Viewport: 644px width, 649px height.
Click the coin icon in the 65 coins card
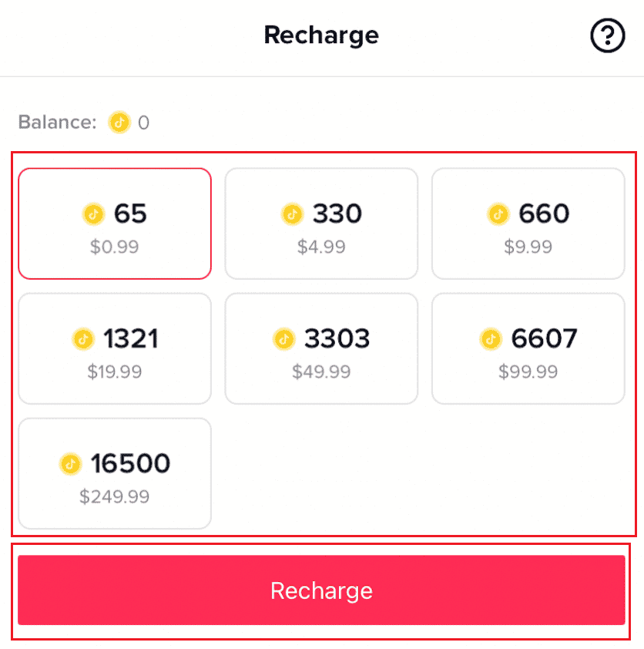[94, 214]
